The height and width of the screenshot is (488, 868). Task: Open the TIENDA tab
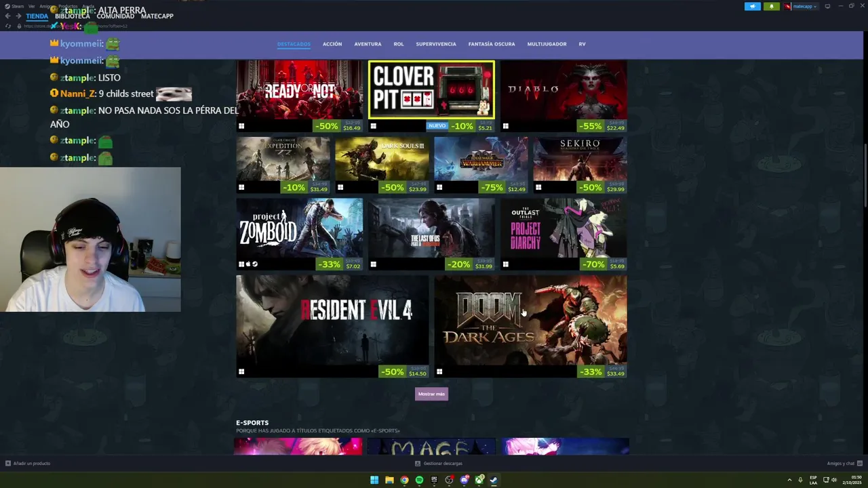point(37,16)
